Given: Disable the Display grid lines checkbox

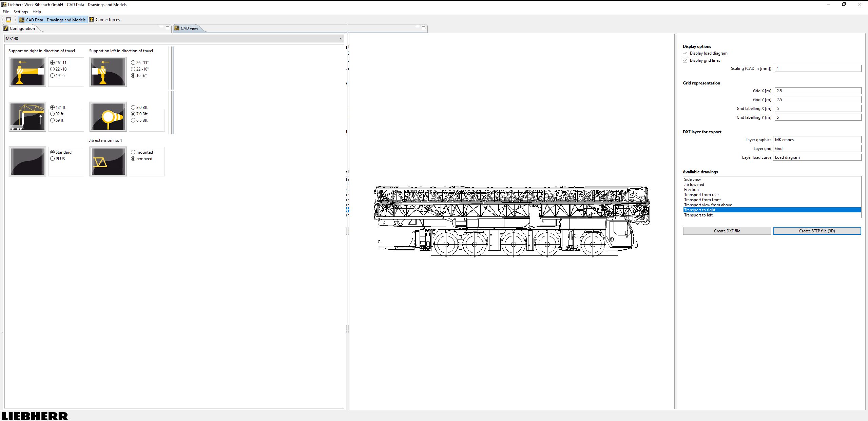Looking at the screenshot, I should 685,60.
